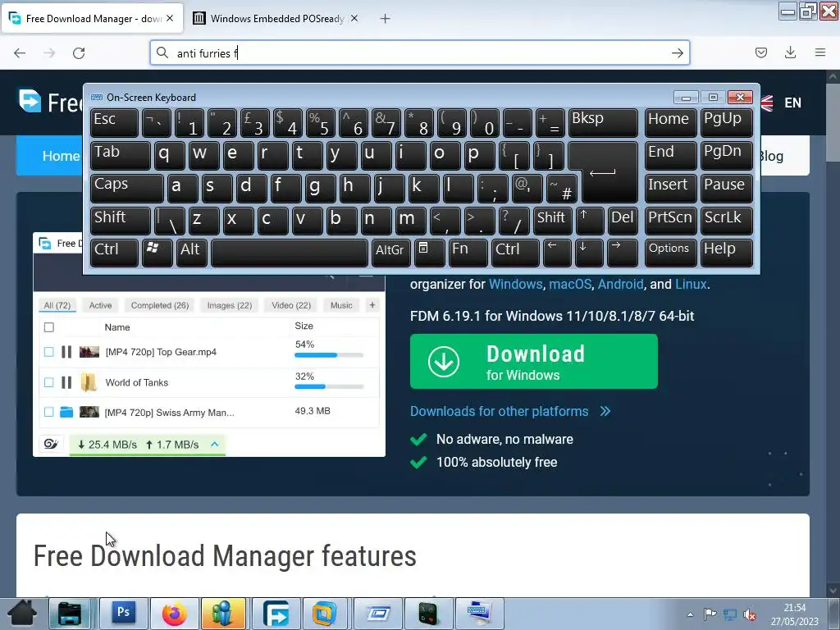Open the browser downloads panel
Viewport: 840px width, 630px height.
pyautogui.click(x=790, y=52)
